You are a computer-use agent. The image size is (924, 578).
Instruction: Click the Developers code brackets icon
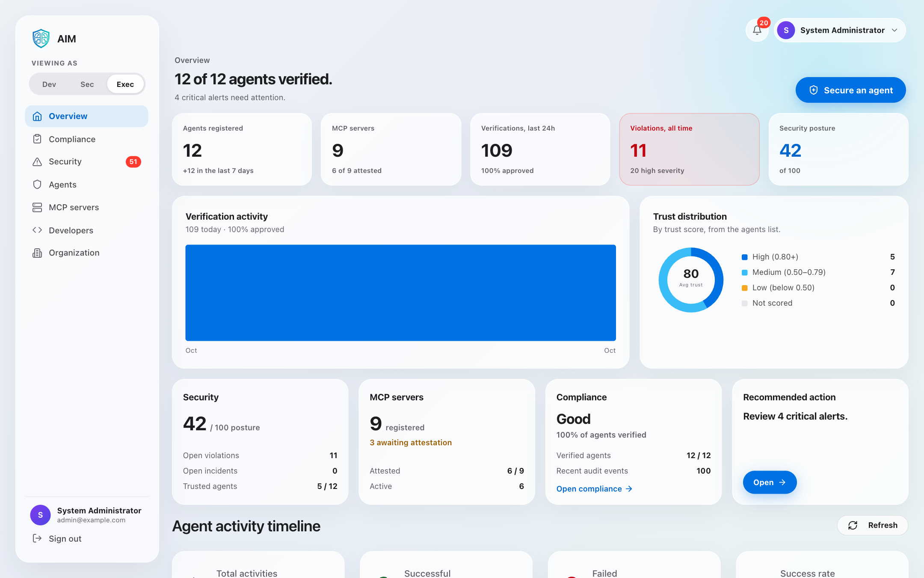coord(37,230)
